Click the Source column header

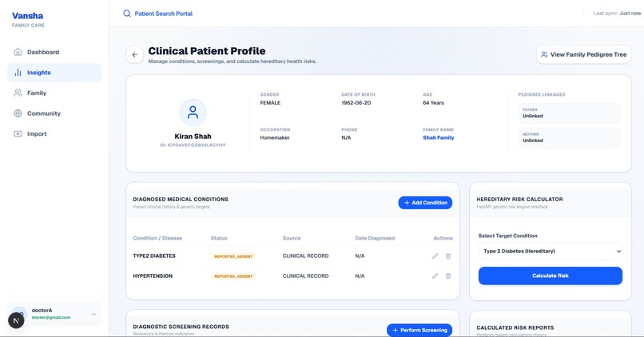(292, 238)
